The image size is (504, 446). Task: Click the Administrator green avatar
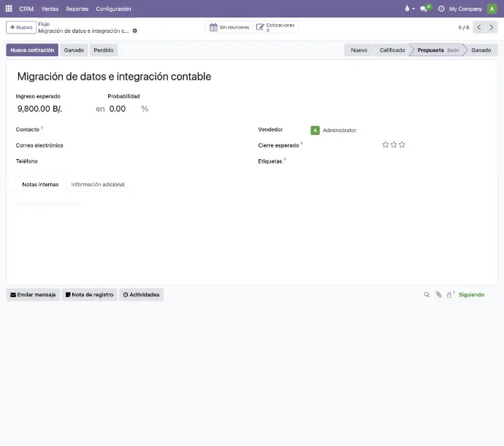(315, 130)
